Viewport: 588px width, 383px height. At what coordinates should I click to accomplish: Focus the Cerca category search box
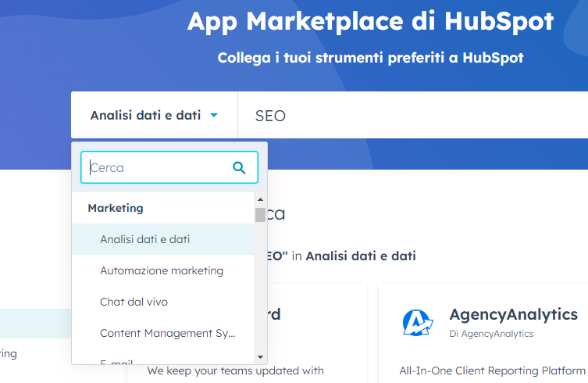click(169, 167)
